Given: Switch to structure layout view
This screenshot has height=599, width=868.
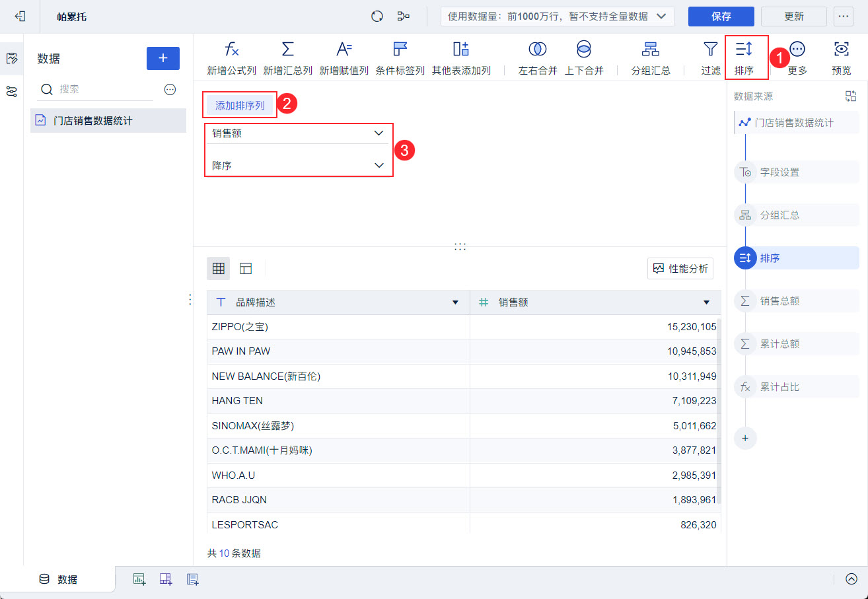Looking at the screenshot, I should click(246, 268).
